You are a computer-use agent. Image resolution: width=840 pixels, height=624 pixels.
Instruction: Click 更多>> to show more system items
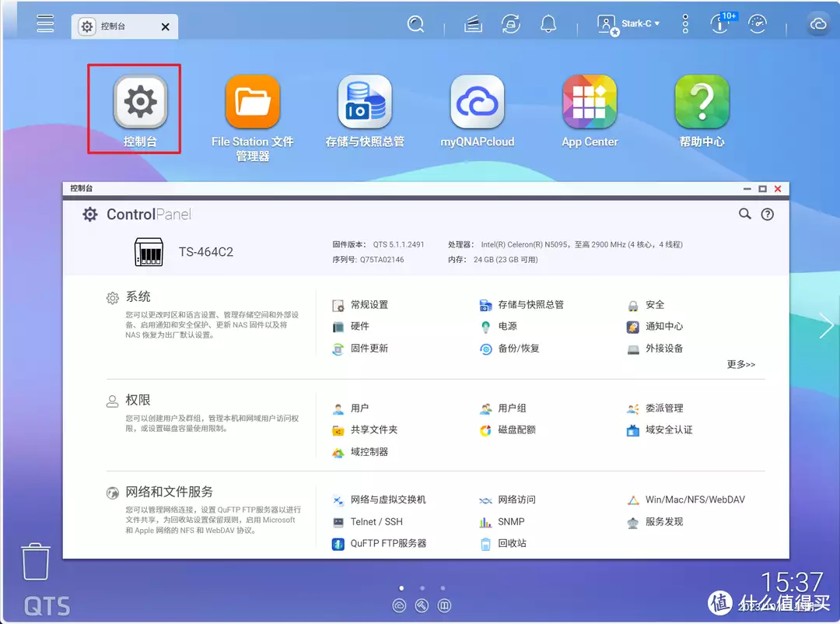click(741, 365)
